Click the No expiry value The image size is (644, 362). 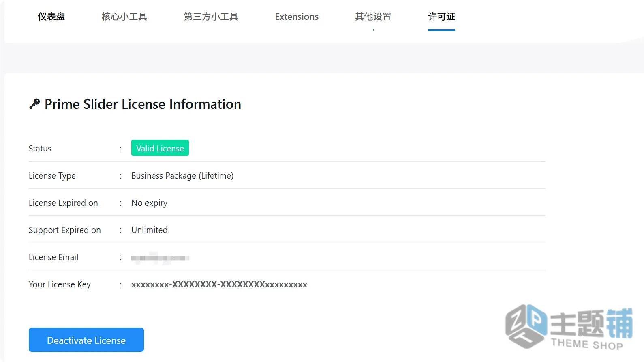point(149,203)
